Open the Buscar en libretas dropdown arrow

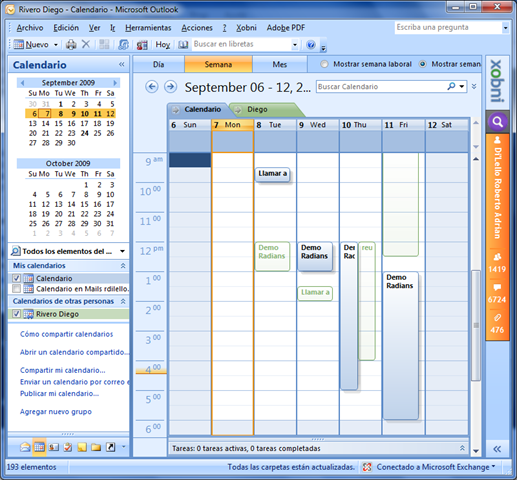click(x=295, y=44)
